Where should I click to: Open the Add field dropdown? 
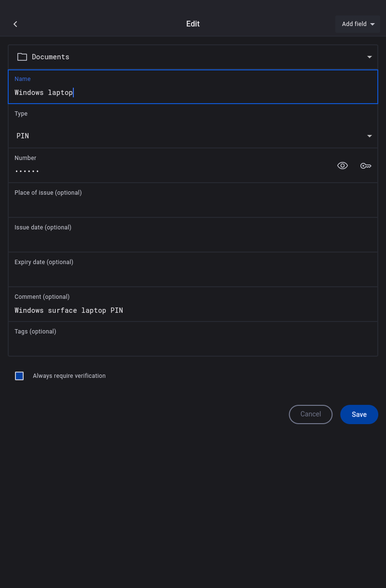358,24
